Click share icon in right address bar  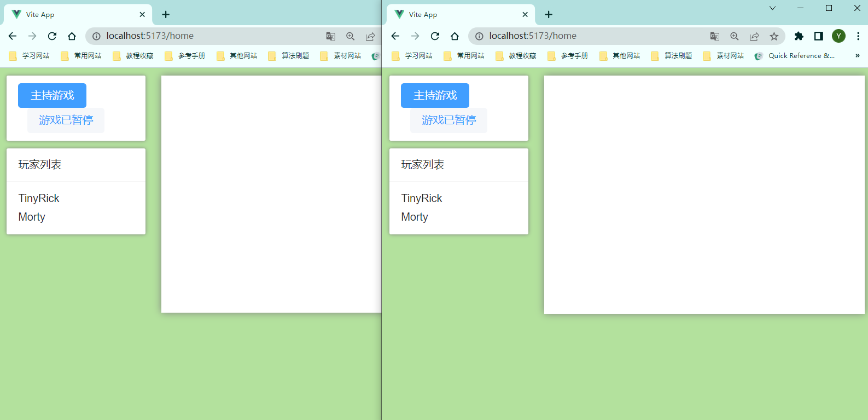coord(754,36)
